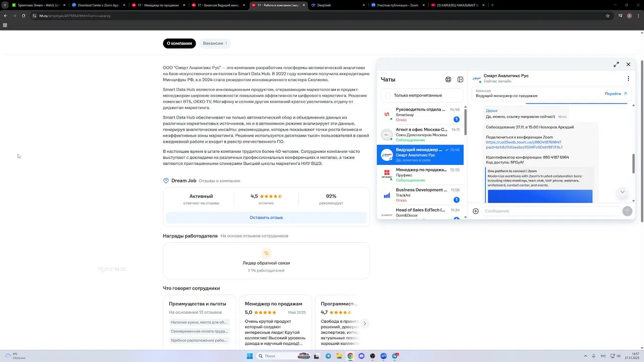The image size is (644, 362).
Task: Click the Лидер обратной связи award card
Action: pos(266,260)
